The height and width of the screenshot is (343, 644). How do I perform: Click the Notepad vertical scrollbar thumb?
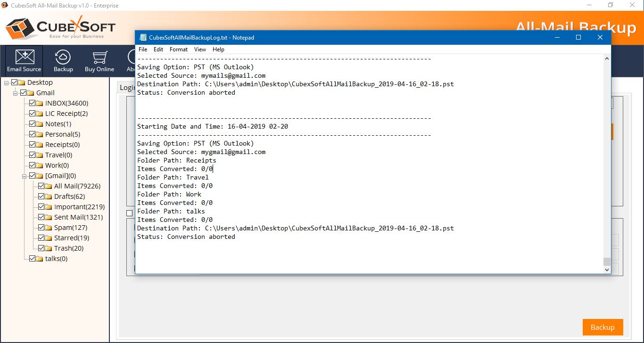pos(607,261)
